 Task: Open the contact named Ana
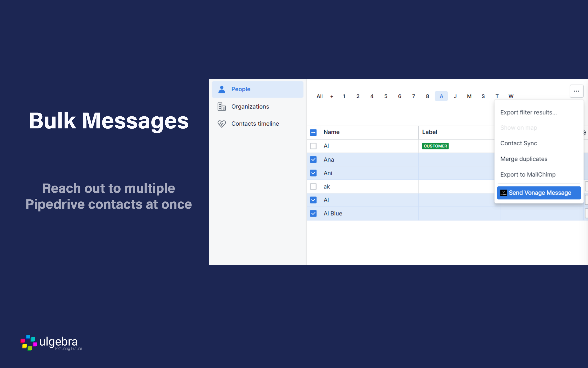pos(329,160)
